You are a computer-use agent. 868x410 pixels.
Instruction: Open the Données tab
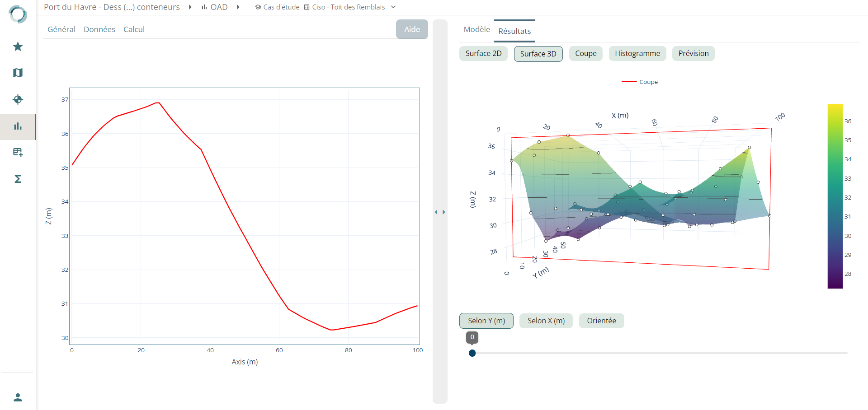99,29
